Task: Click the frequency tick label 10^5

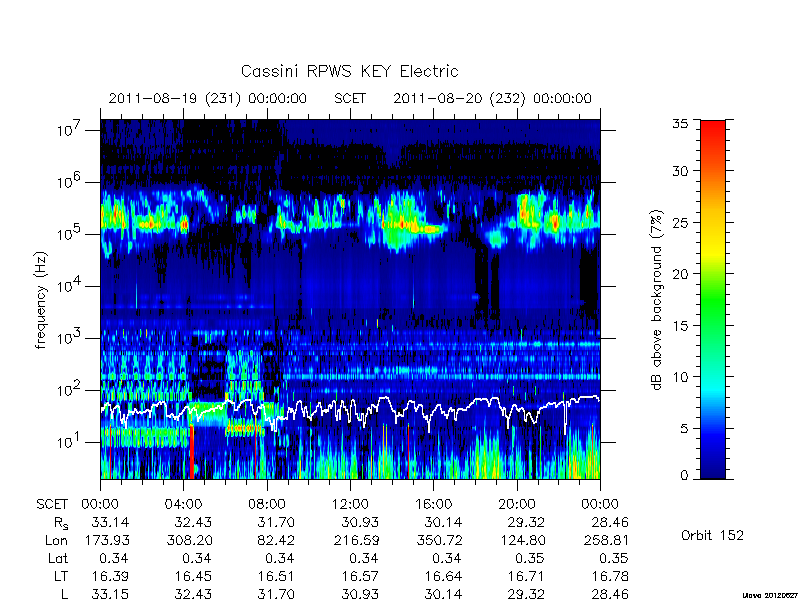Action: pos(67,234)
